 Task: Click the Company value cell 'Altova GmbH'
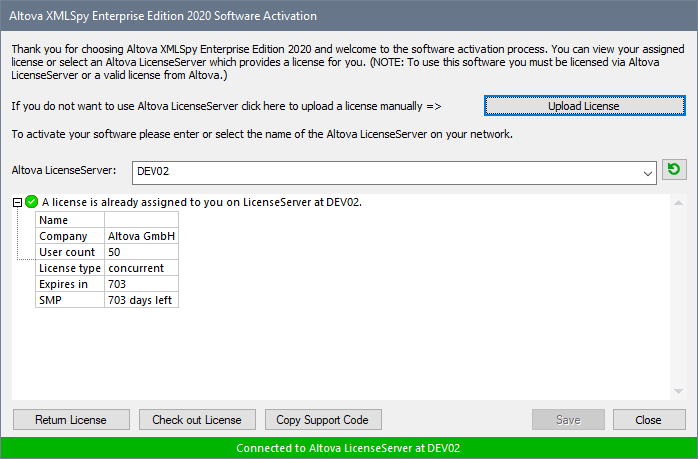point(141,236)
